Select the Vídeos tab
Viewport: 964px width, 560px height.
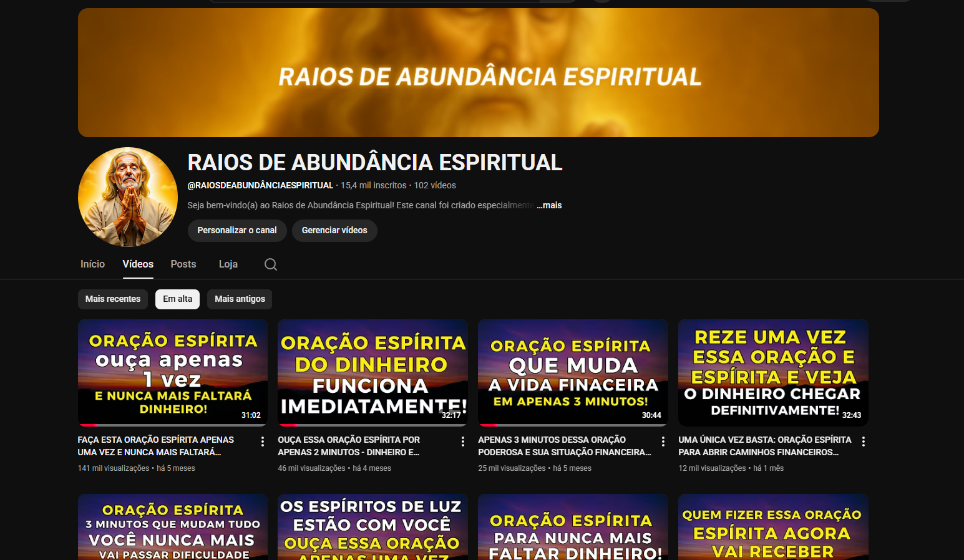tap(138, 264)
